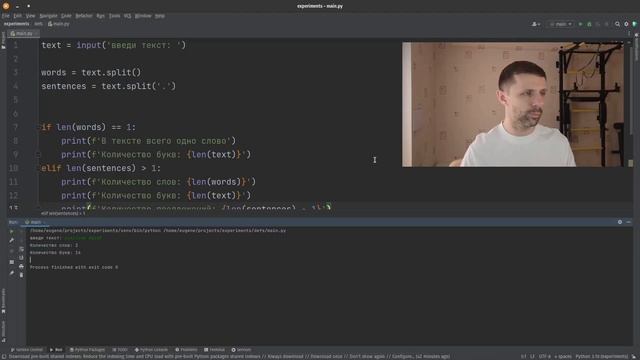
Task: Open TODO tool window
Action: pyautogui.click(x=120, y=350)
